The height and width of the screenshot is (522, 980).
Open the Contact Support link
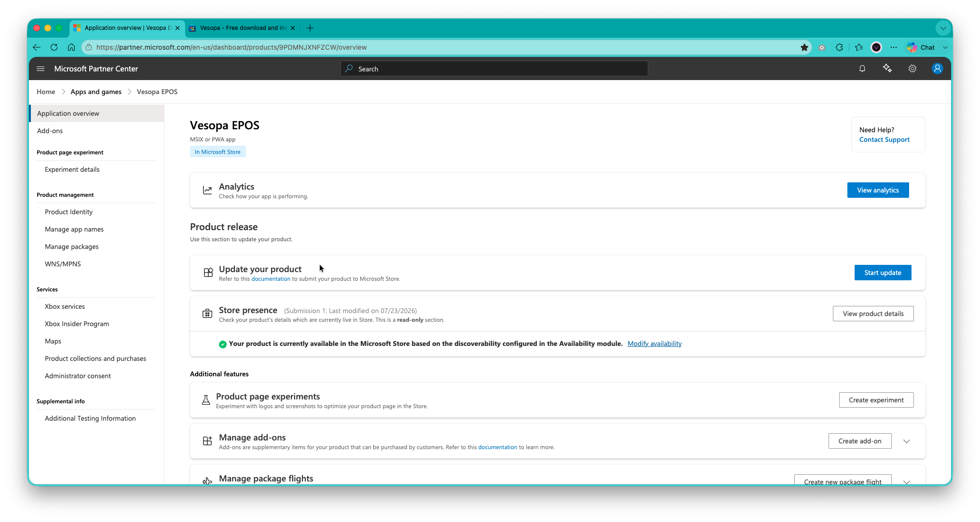tap(885, 139)
